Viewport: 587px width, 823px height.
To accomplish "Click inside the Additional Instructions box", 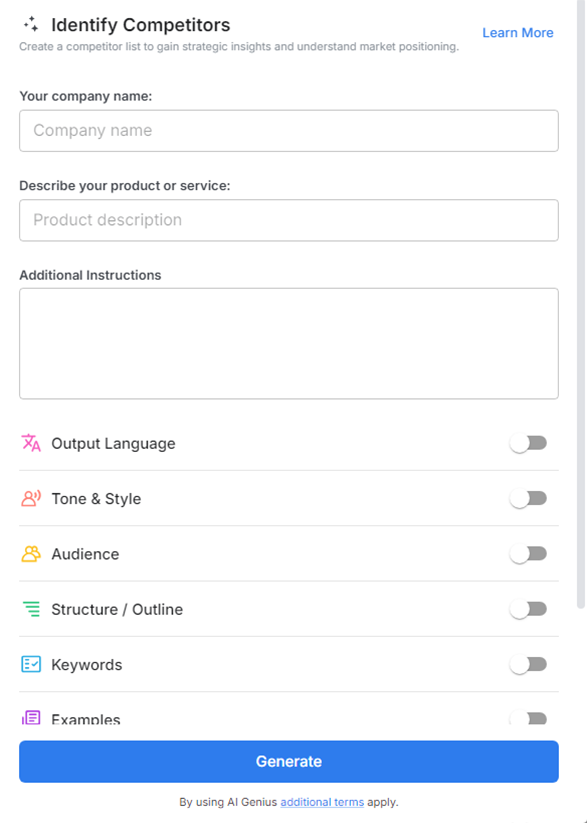I will pos(288,340).
